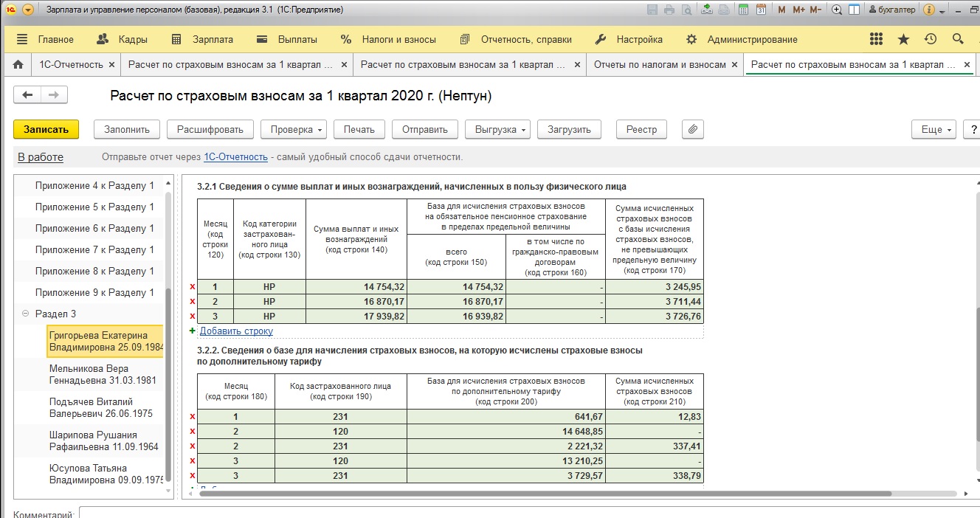The image size is (980, 518).
Task: Open the Кадры section
Action: 122,39
